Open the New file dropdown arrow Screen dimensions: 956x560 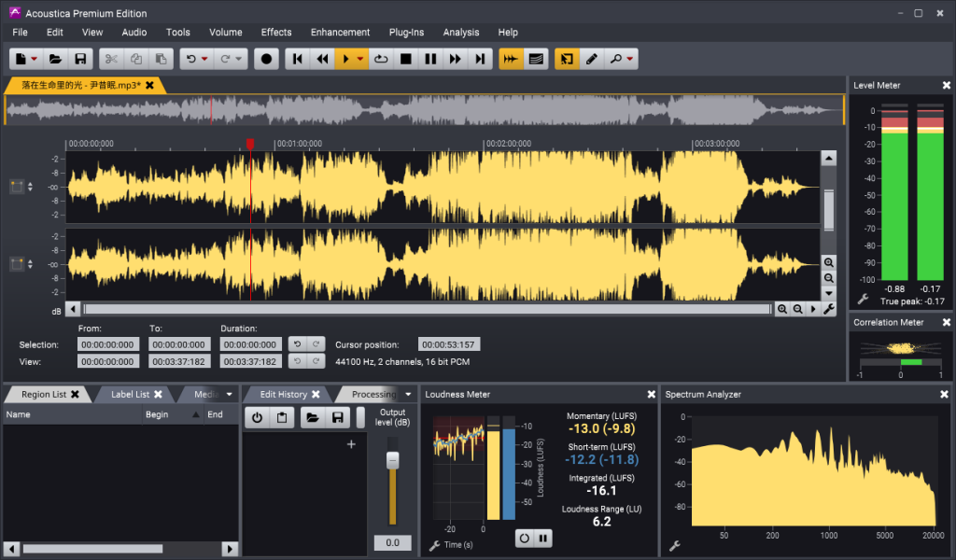pyautogui.click(x=35, y=59)
